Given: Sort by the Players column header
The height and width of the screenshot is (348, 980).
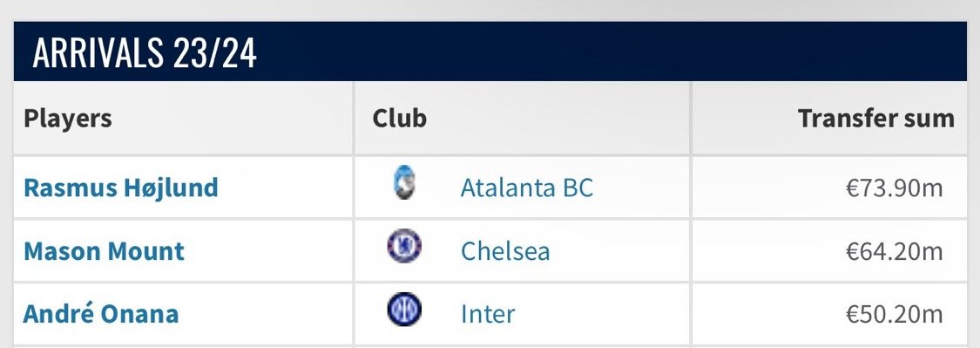Looking at the screenshot, I should 67,118.
